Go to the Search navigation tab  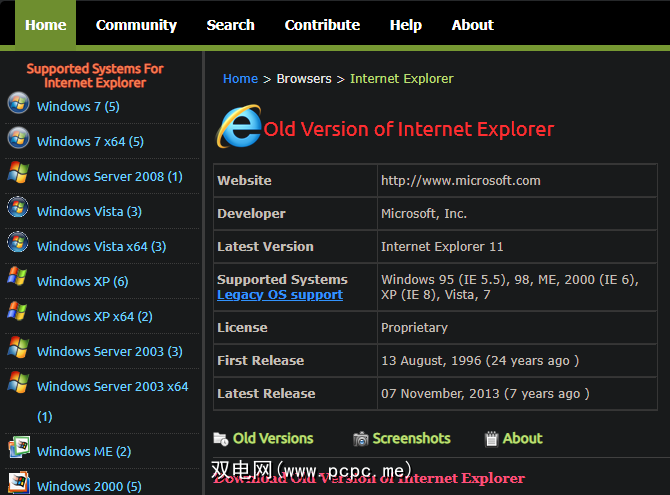pos(230,25)
